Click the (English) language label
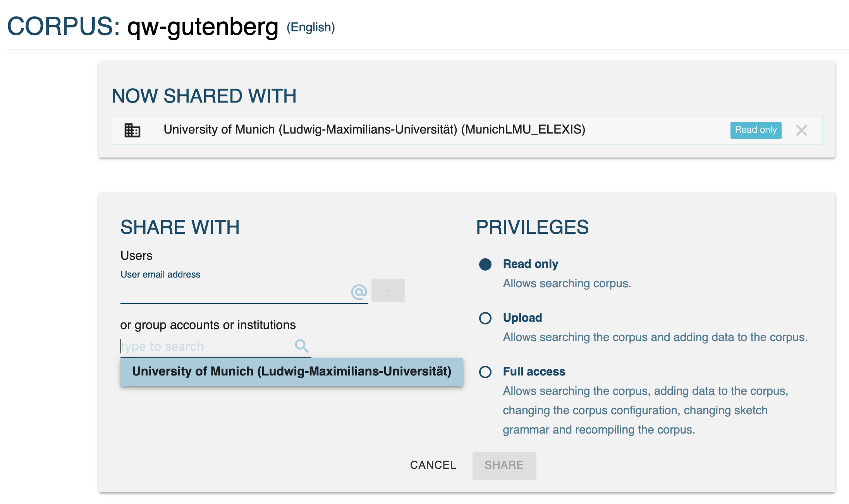Viewport: 849px width, 504px height. (x=311, y=27)
